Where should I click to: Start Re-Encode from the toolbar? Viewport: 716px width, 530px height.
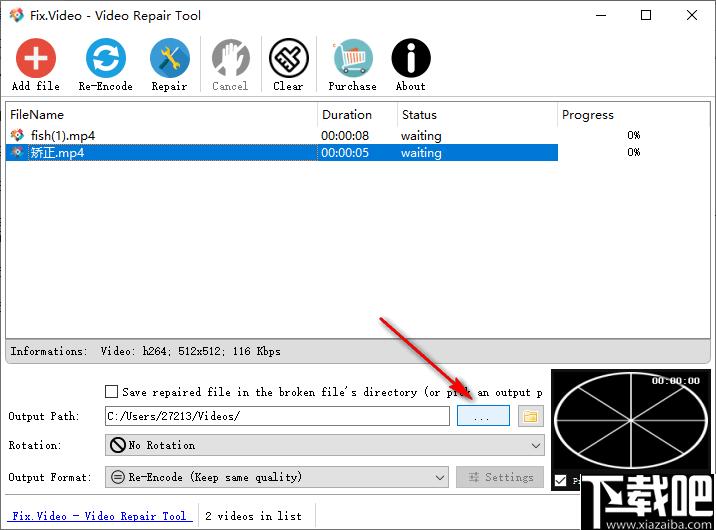point(106,58)
